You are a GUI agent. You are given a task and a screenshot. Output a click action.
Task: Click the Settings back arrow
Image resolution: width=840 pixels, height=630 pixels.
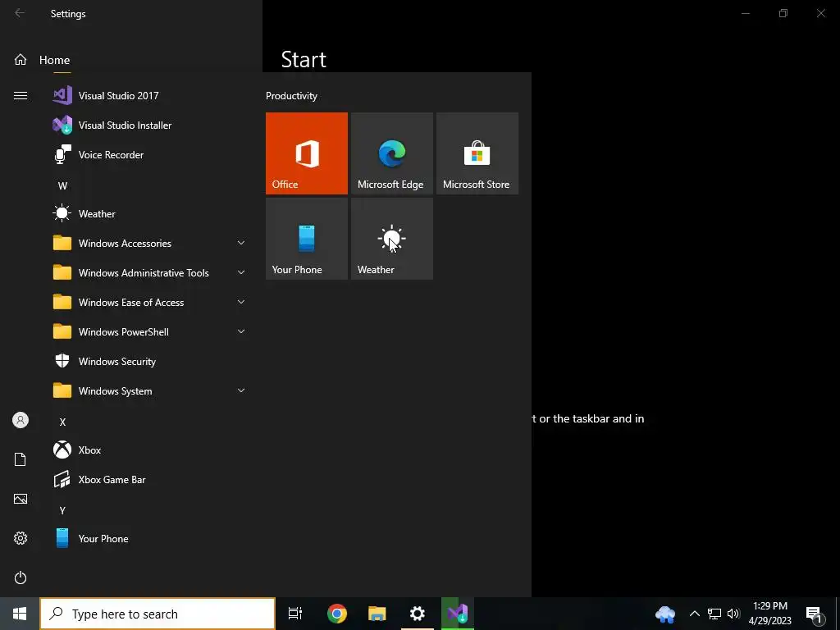click(x=20, y=13)
